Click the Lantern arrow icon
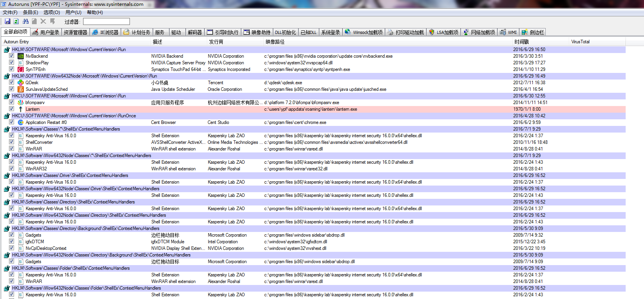Viewport: 644px width, 299px height. tap(21, 109)
